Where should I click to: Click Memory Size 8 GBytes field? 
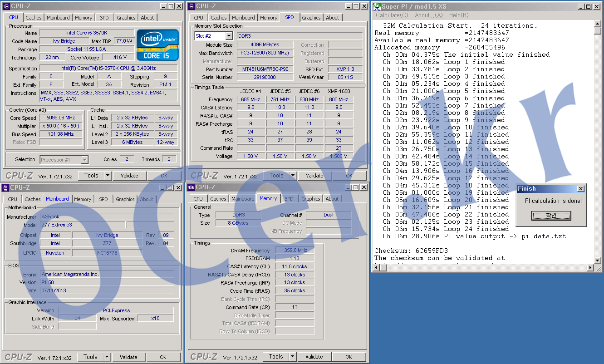click(x=238, y=223)
